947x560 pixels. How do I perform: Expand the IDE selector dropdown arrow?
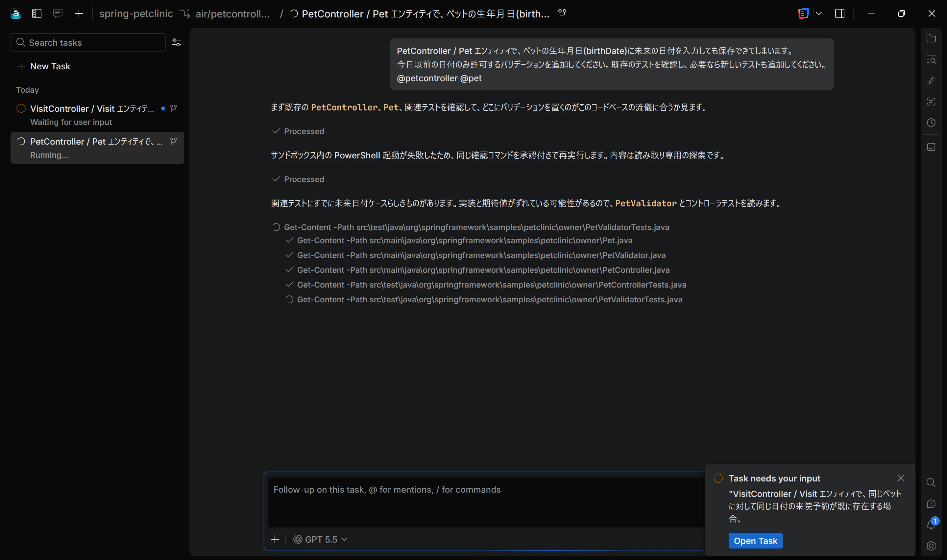[819, 13]
